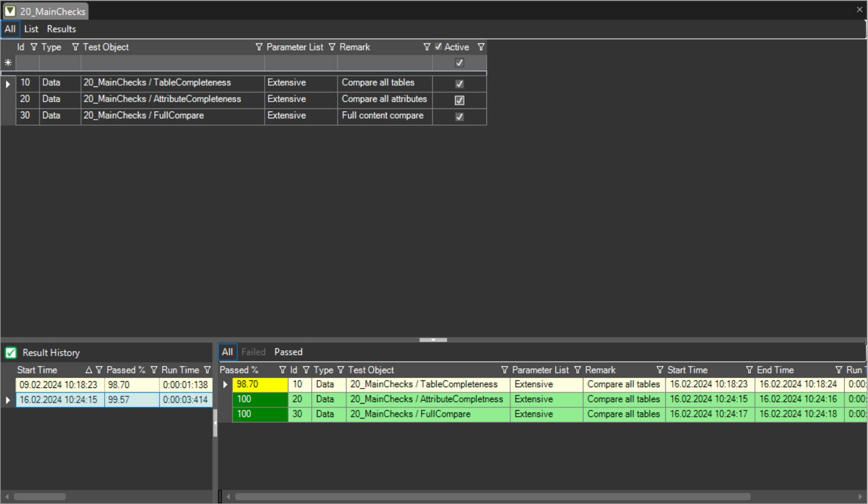
Task: Sort by Start Time column header
Action: [x=37, y=370]
